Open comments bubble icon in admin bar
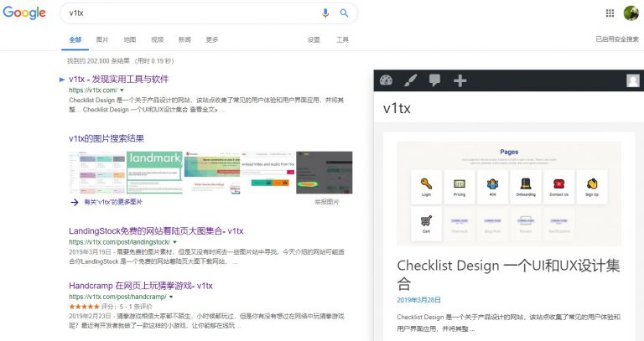 434,80
